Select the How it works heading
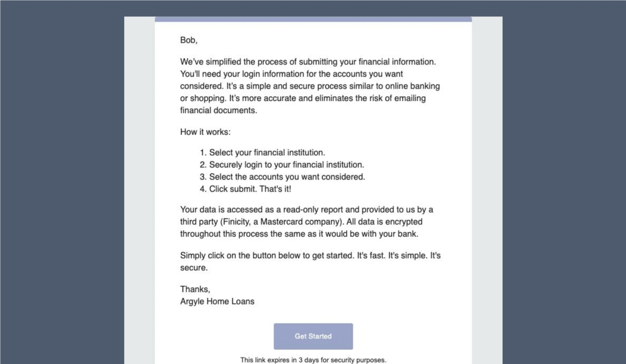 pos(205,132)
